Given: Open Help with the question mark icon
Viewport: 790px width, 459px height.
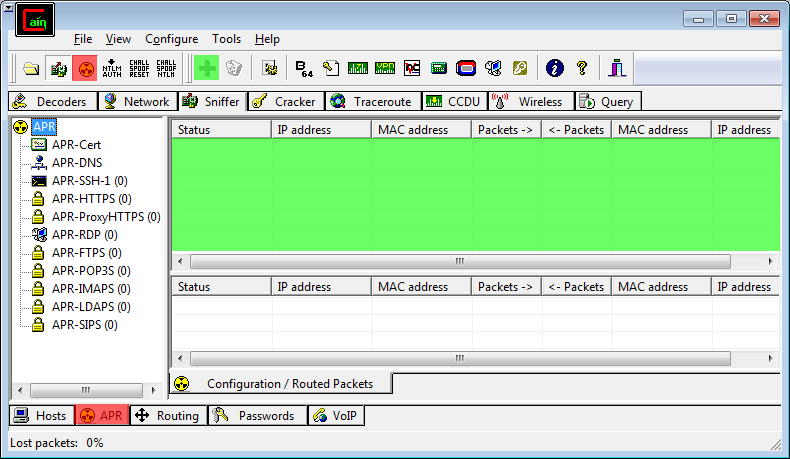Looking at the screenshot, I should (582, 68).
